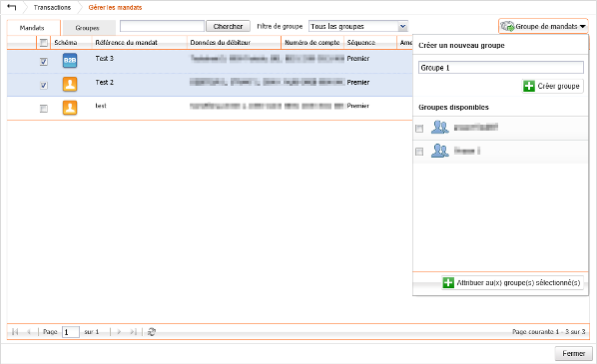Viewport: 597px width, 364px height.
Task: Sort by 'Schéma' column header
Action: [x=66, y=43]
